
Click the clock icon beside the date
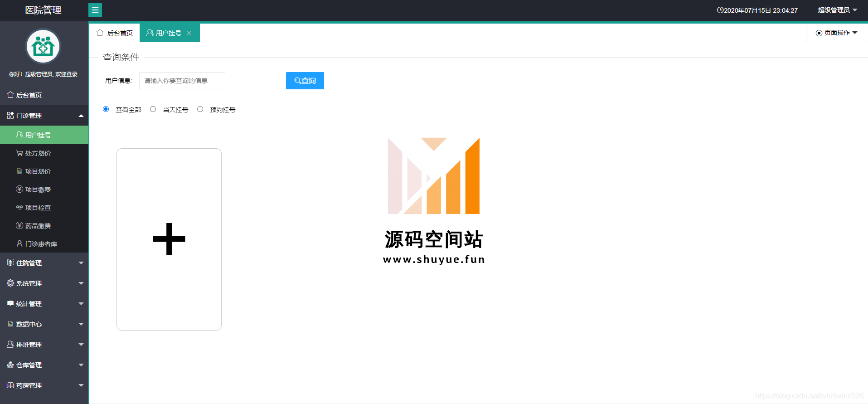[x=720, y=10]
